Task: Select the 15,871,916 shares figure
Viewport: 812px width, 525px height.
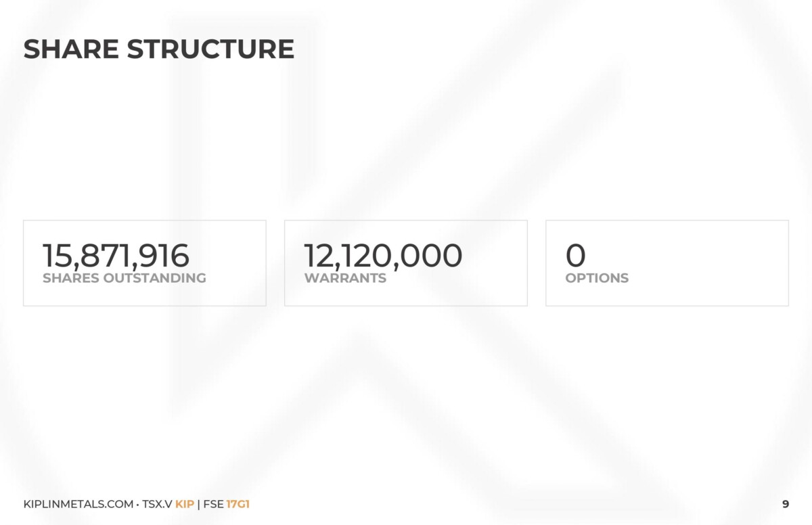Action: [x=116, y=256]
